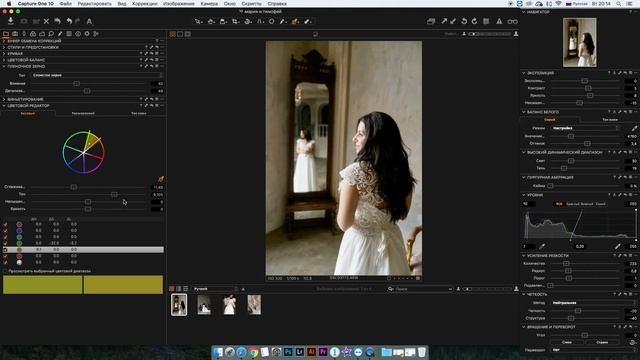Open Lightroom from the Dock

pyautogui.click(x=300, y=351)
